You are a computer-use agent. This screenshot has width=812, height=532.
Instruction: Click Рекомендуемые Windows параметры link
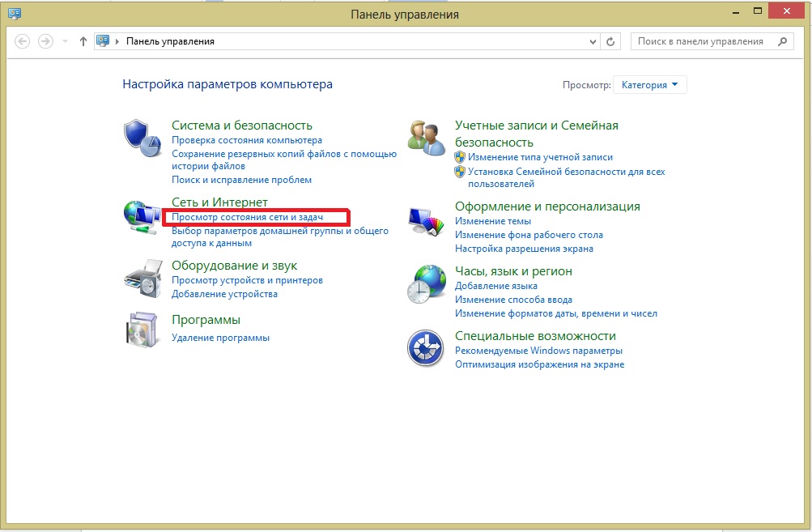538,351
